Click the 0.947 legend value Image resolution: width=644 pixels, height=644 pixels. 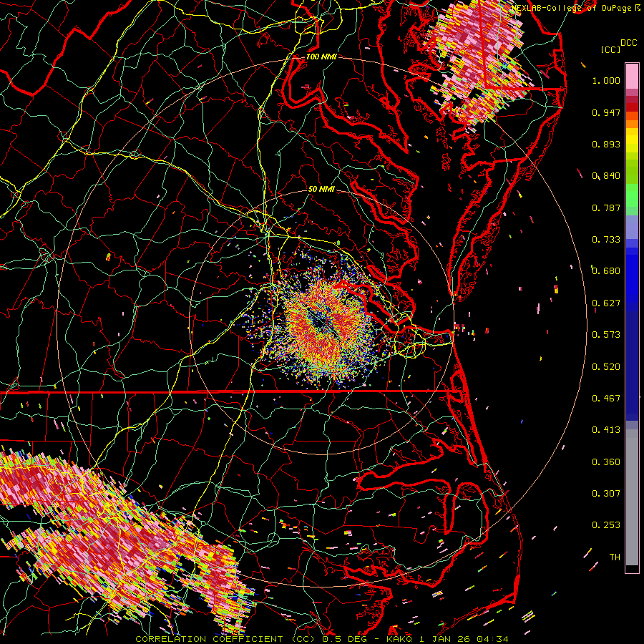click(x=606, y=112)
